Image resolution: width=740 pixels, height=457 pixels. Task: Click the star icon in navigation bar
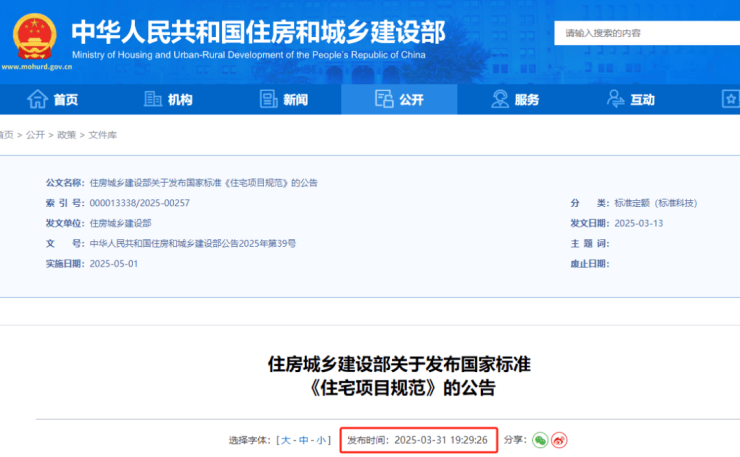click(731, 99)
